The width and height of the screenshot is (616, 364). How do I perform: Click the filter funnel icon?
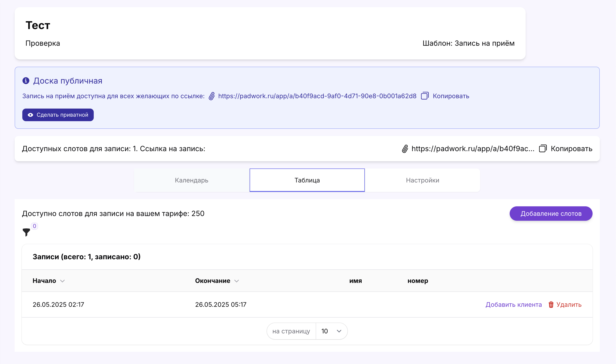tap(26, 232)
